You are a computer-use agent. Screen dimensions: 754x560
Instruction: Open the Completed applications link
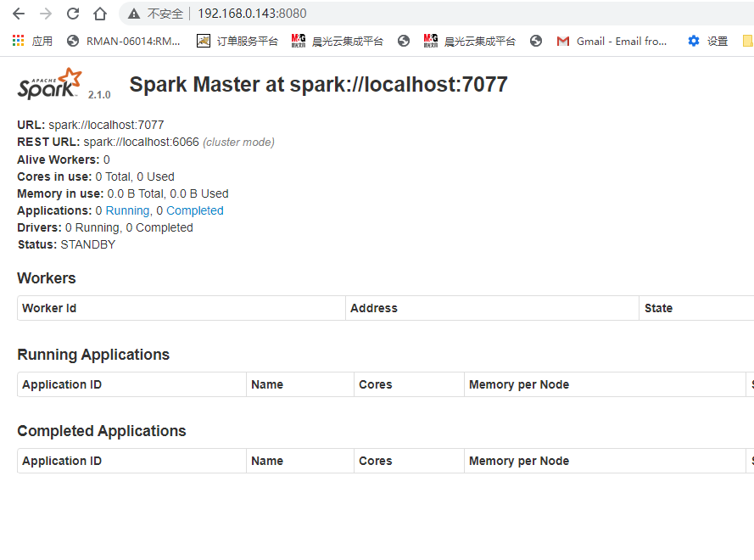click(x=195, y=210)
